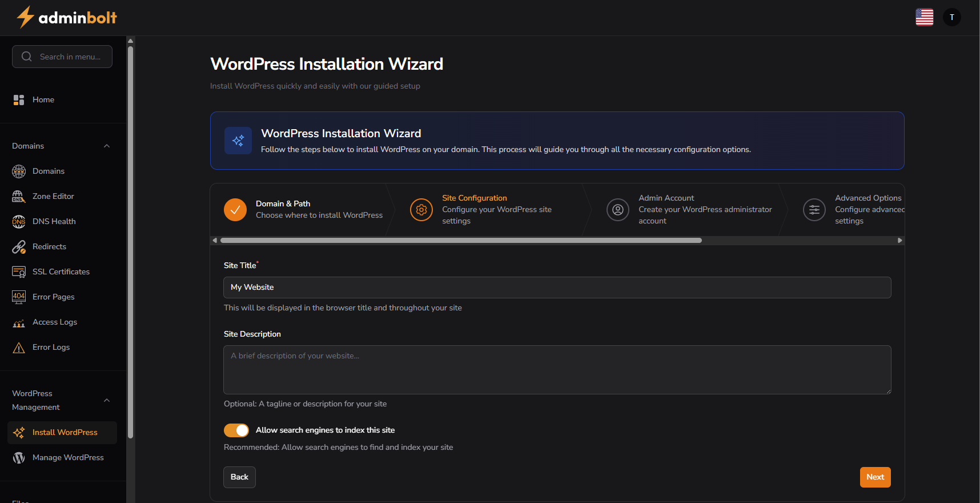Collapse the WordPress Management section
The height and width of the screenshot is (503, 980).
[x=107, y=400]
